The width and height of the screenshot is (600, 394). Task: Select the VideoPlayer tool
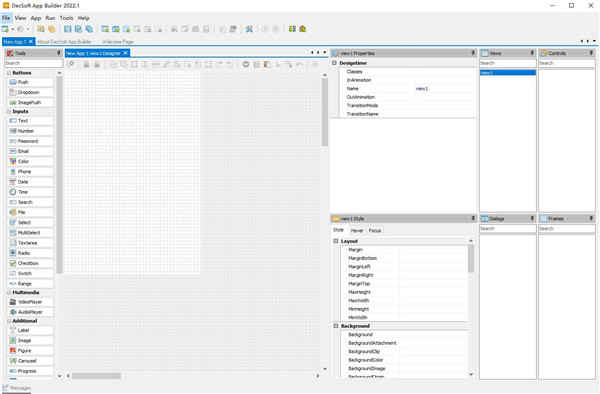pyautogui.click(x=31, y=302)
